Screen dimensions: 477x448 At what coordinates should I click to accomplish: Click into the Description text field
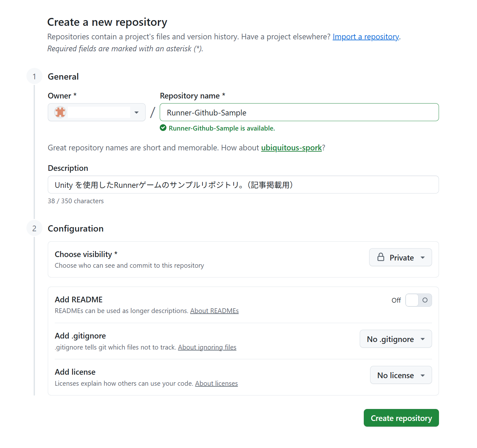243,185
